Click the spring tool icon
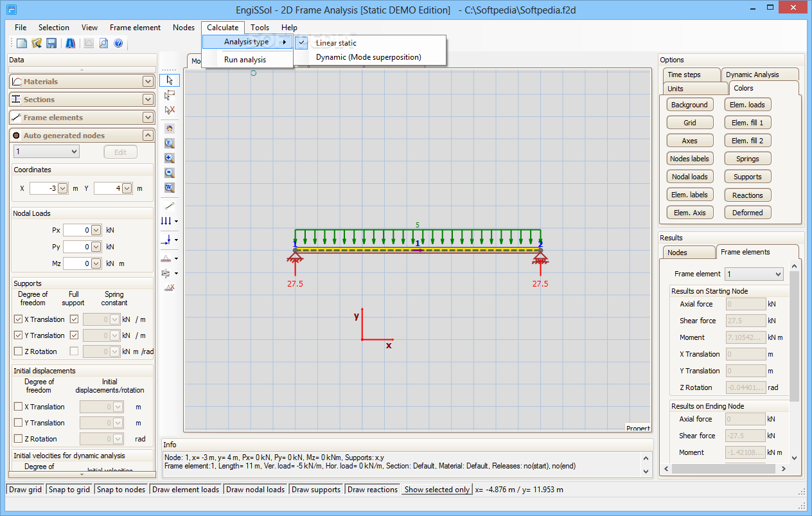 166,273
